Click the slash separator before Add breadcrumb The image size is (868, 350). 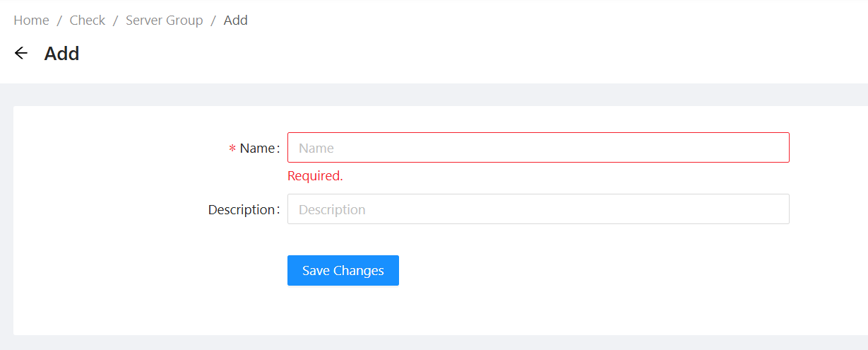coord(213,21)
